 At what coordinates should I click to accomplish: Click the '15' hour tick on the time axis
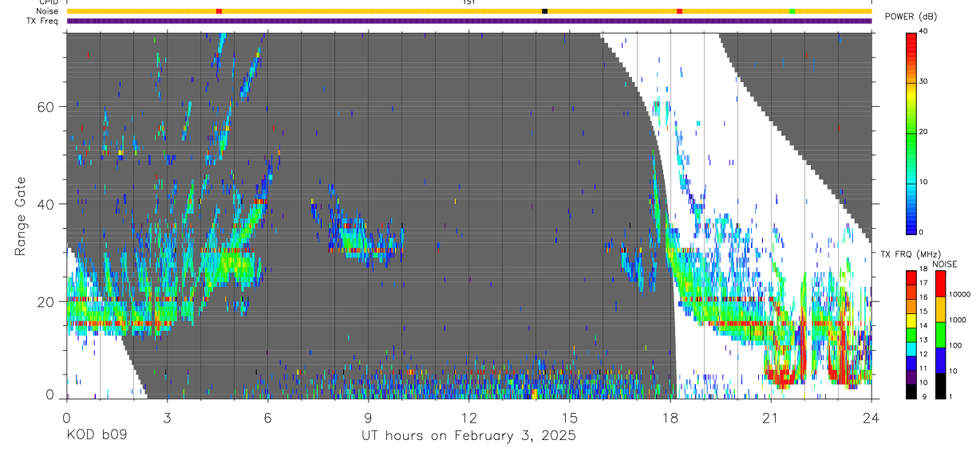pos(570,417)
